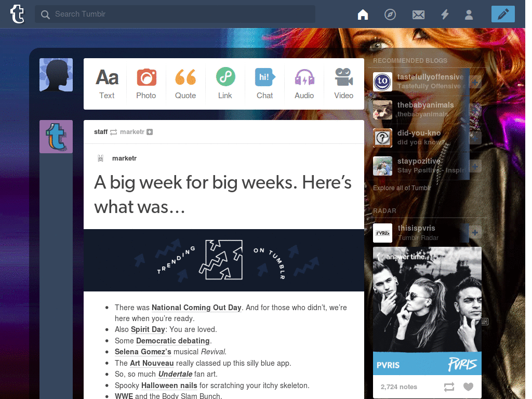Open the Art Nouveau link
The image size is (532, 399).
[x=152, y=363]
